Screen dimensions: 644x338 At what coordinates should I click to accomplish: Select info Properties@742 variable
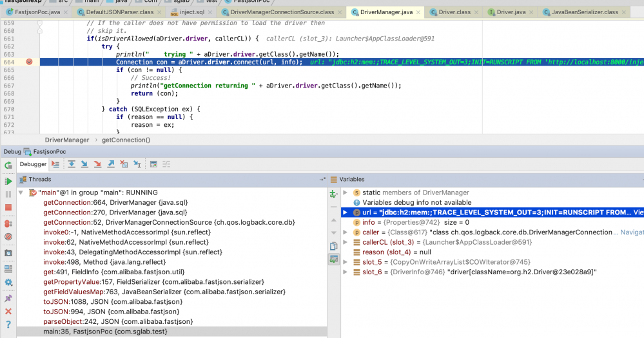pos(411,222)
